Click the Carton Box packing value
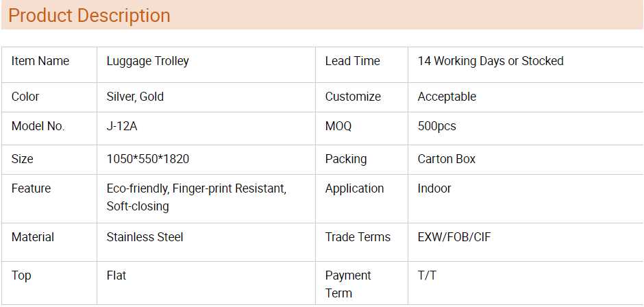644x307 pixels. click(446, 159)
